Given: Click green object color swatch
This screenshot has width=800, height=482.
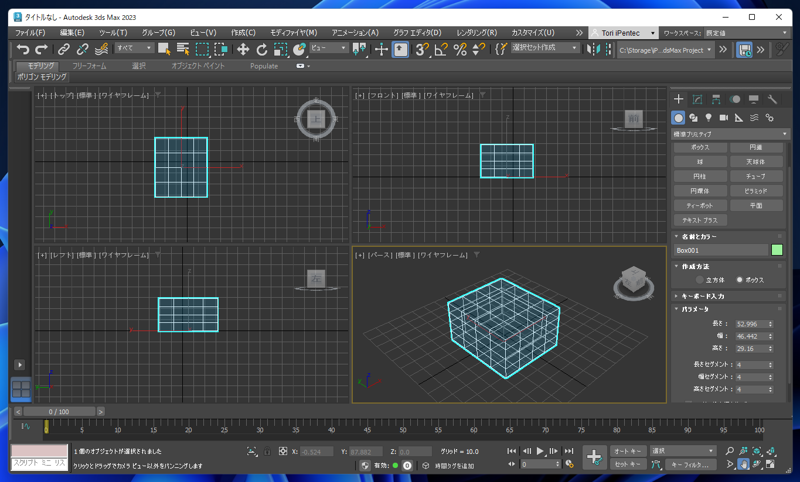Looking at the screenshot, I should [x=777, y=250].
